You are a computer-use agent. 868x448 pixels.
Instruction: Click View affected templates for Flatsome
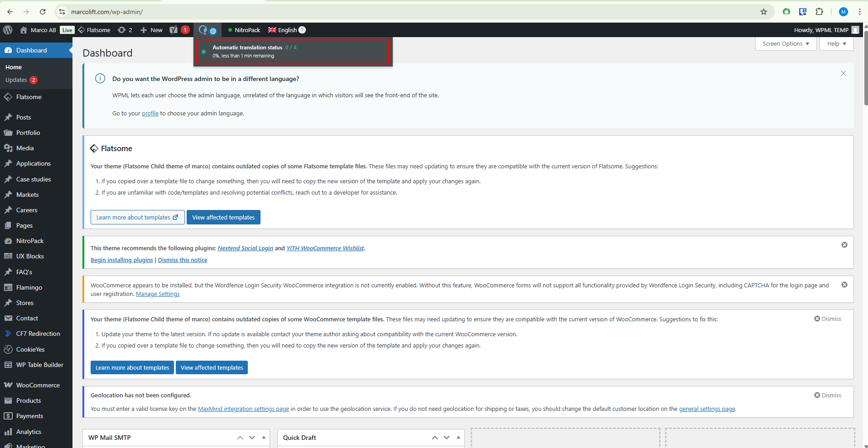223,217
